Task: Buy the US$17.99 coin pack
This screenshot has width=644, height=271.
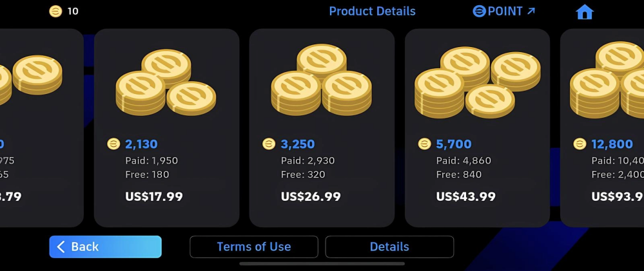Action: [154, 196]
